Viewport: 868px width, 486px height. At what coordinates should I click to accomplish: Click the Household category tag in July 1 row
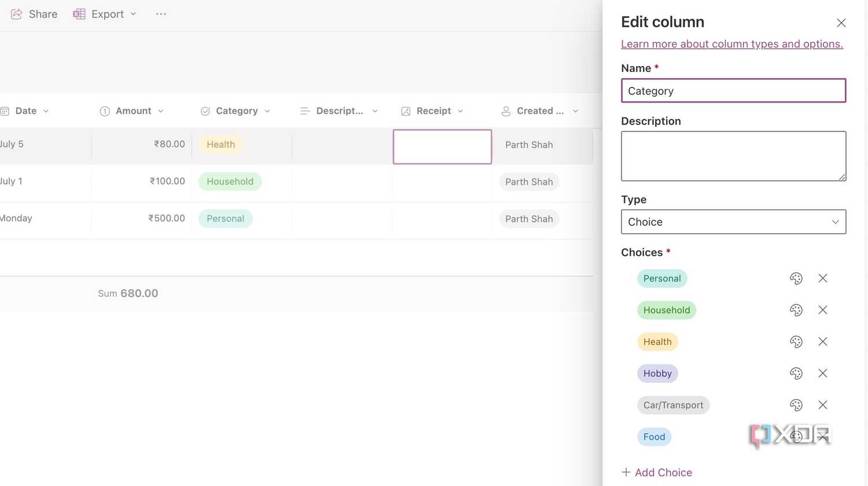230,181
